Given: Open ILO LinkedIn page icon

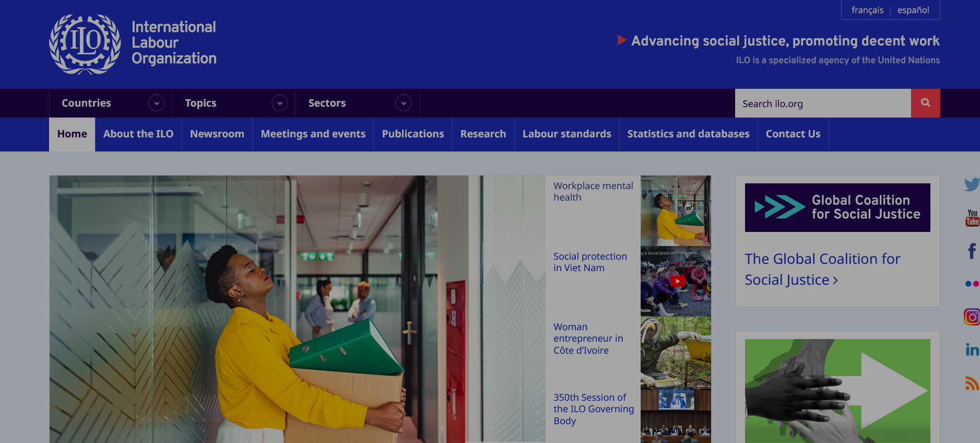Looking at the screenshot, I should [972, 349].
